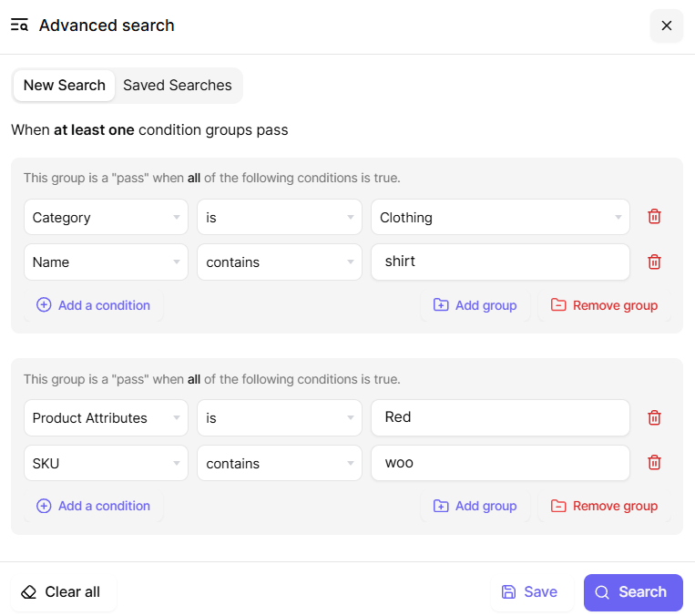
Task: Add a condition to the Category group
Action: pyautogui.click(x=94, y=305)
